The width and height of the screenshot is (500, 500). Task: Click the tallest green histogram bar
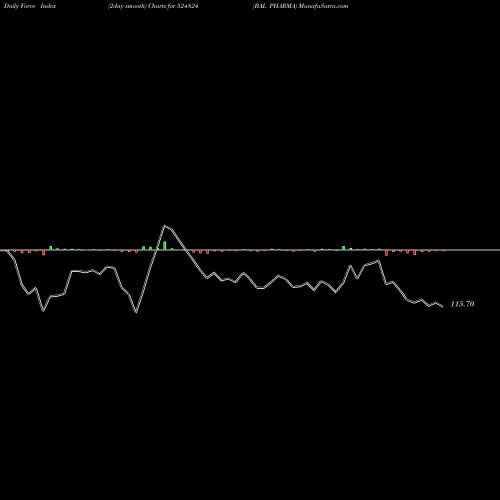click(165, 245)
